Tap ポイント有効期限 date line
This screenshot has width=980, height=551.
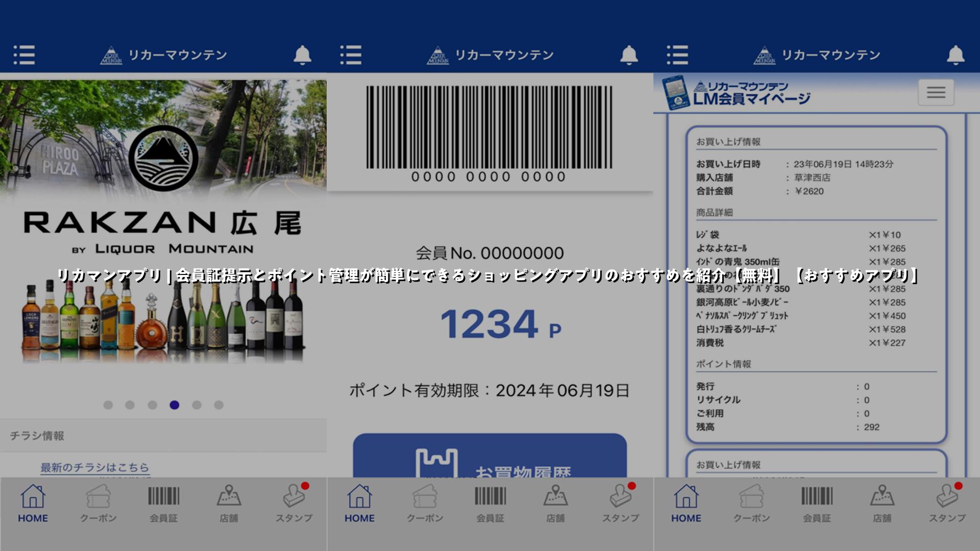489,391
